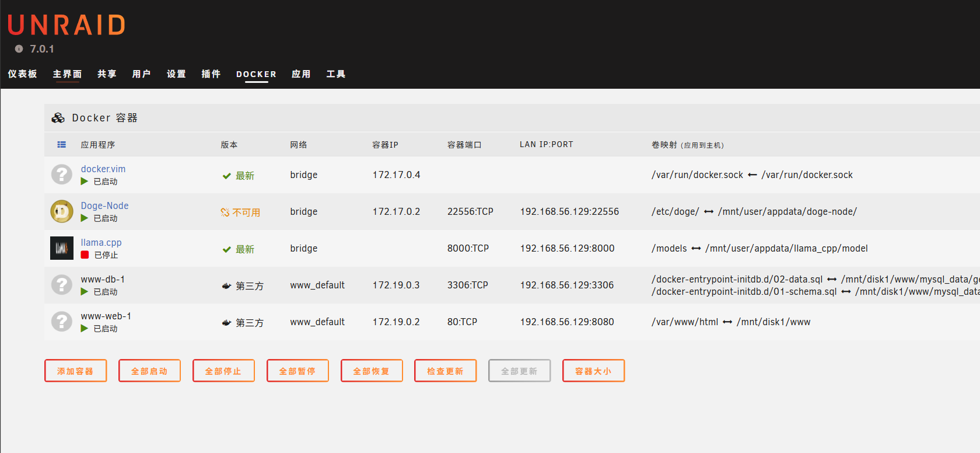This screenshot has height=453, width=980.
Task: Open the llama.cpp container name link
Action: click(x=101, y=242)
